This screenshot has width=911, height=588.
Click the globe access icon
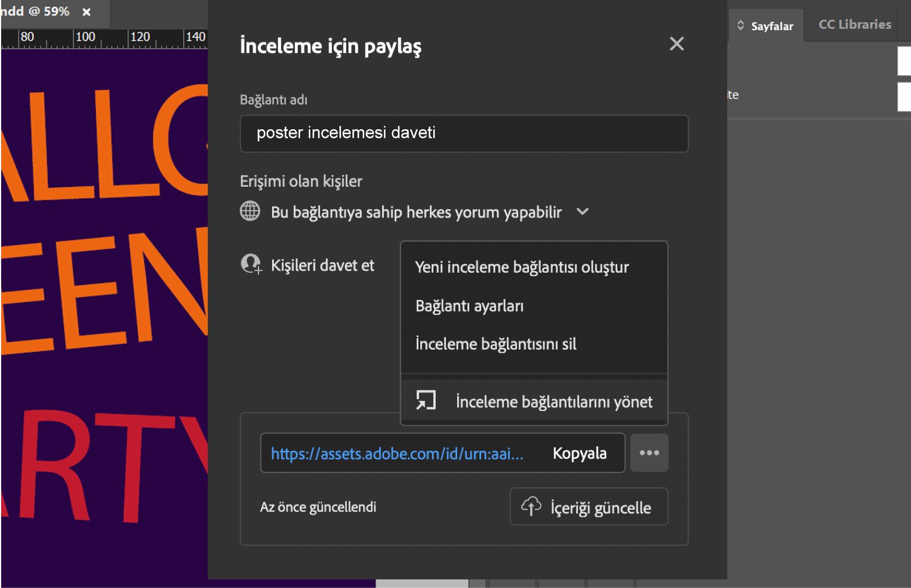click(x=250, y=211)
